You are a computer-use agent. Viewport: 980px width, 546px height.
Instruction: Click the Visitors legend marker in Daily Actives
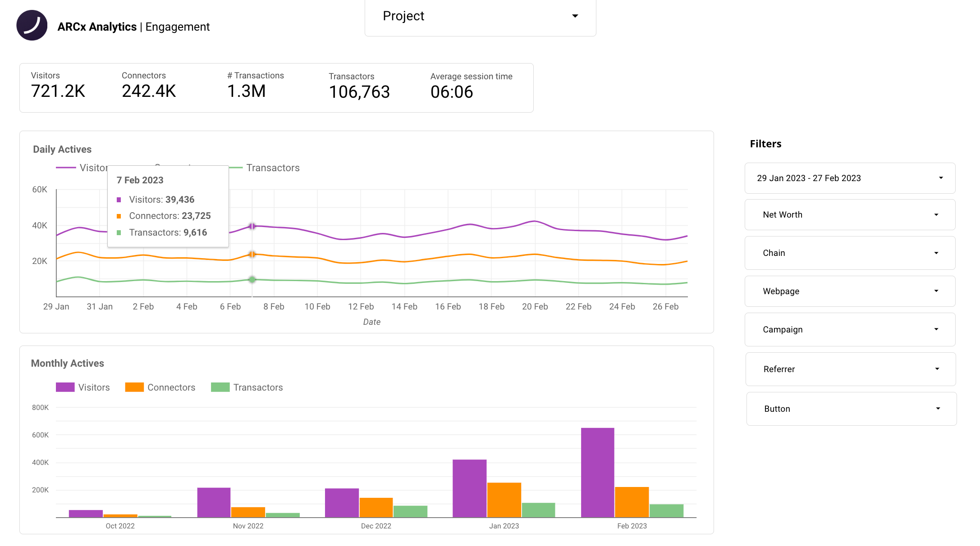pos(66,167)
